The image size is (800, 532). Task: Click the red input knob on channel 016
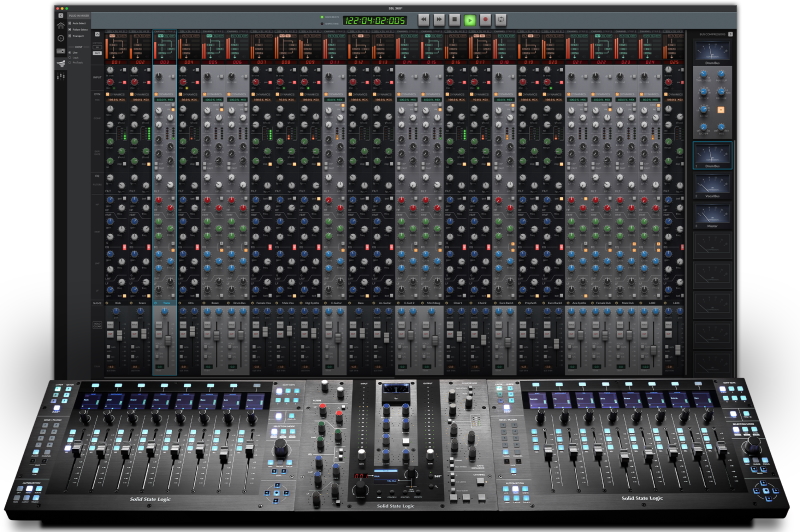(451, 82)
